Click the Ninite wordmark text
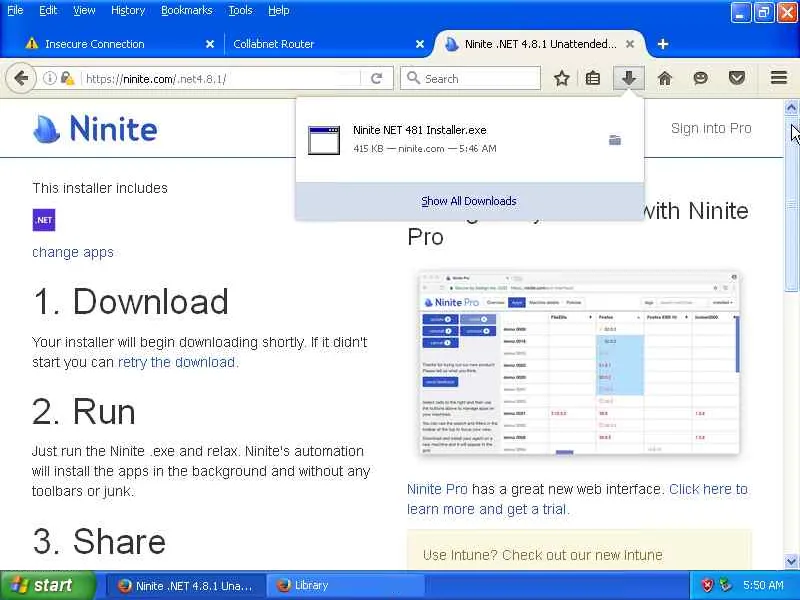Viewport: 800px width, 600px height. [x=113, y=129]
